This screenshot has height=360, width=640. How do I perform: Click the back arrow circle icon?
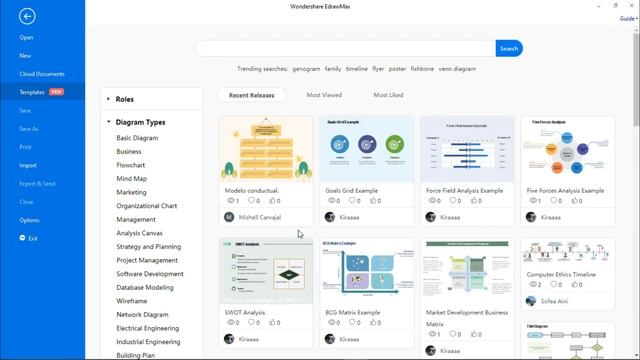[x=27, y=16]
